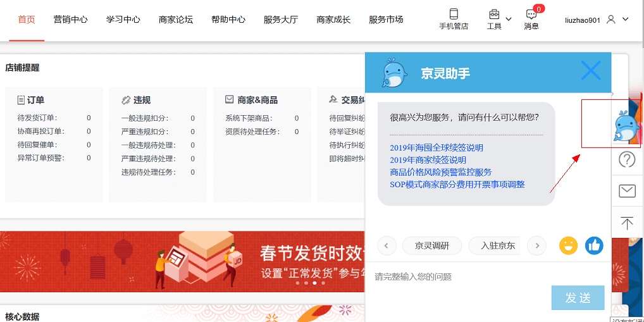Open the 商家论坛 menu
This screenshot has width=644, height=322.
[175, 20]
